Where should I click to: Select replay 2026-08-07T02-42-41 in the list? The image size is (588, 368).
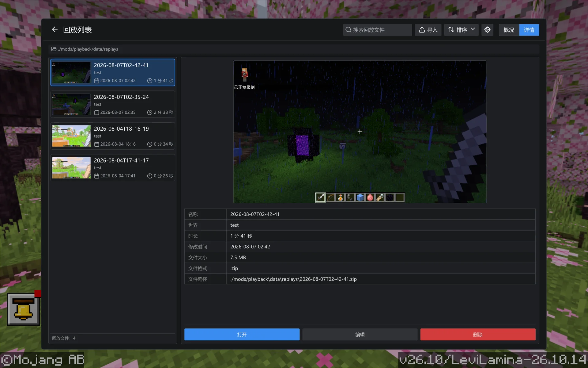click(x=113, y=72)
